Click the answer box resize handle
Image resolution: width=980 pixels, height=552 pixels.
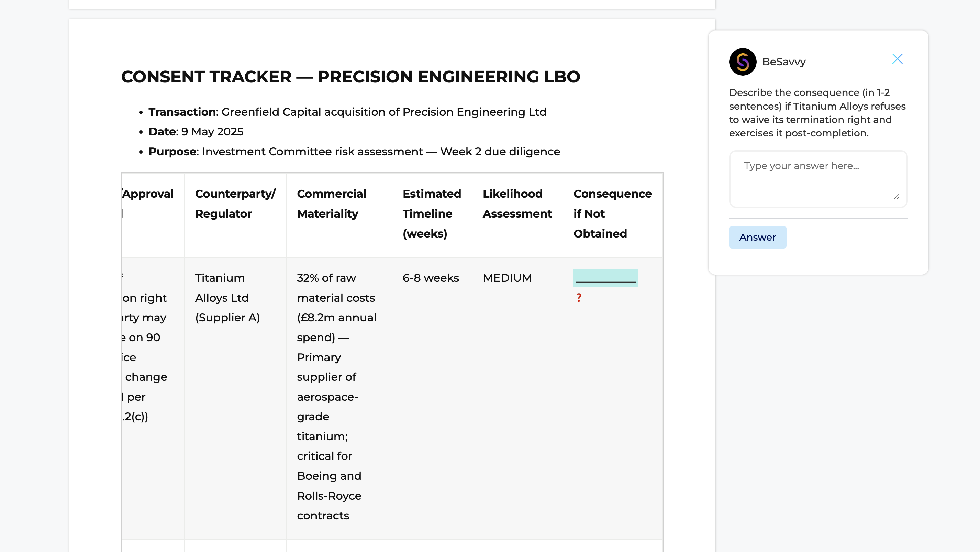[896, 196]
